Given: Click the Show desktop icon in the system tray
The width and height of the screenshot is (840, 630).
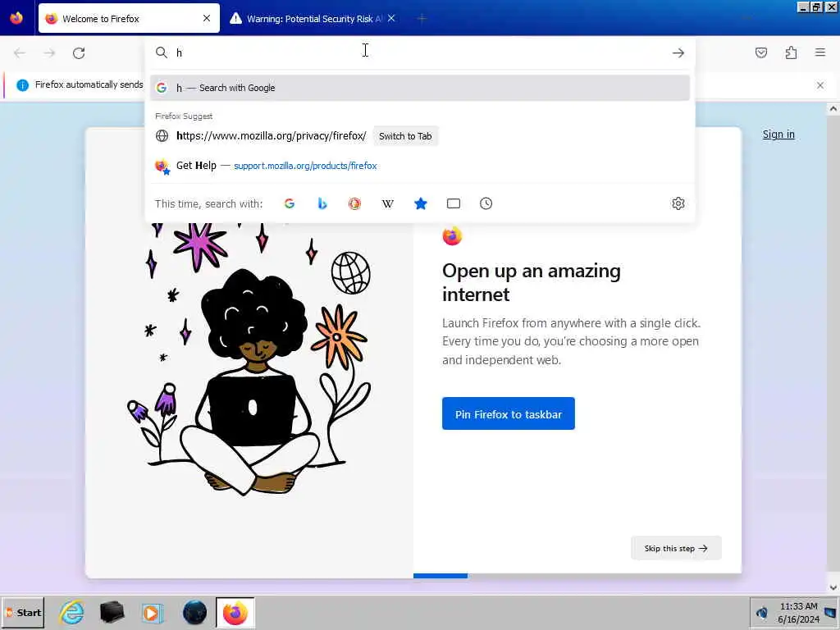Looking at the screenshot, I should (831, 613).
